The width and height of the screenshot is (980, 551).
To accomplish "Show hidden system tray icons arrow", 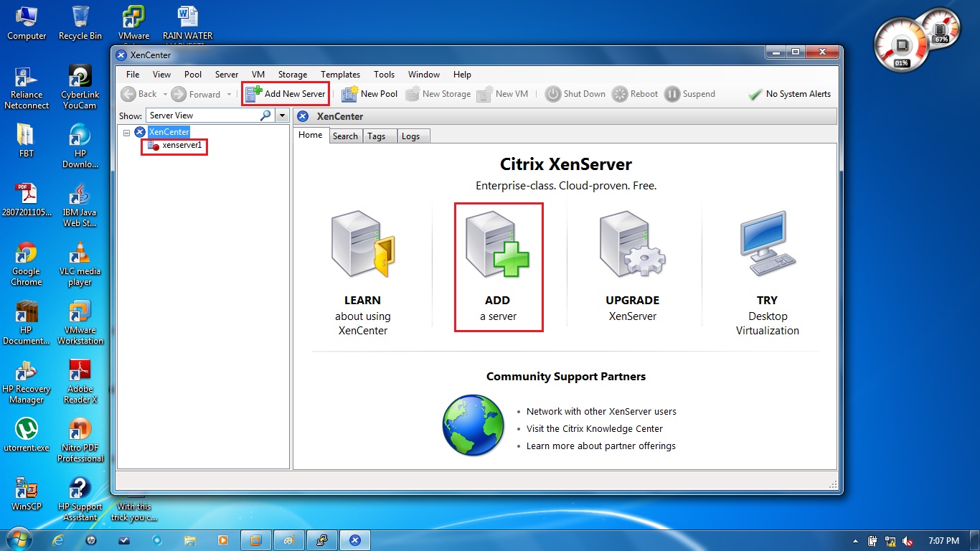I will (855, 541).
